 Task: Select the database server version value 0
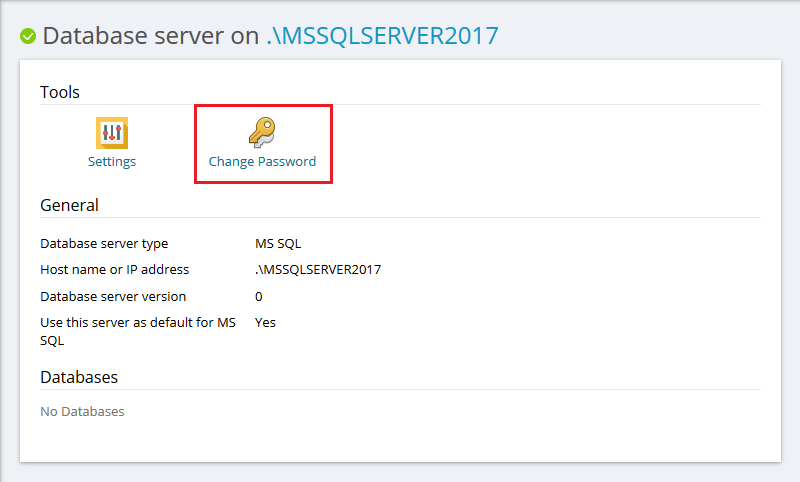(x=259, y=297)
